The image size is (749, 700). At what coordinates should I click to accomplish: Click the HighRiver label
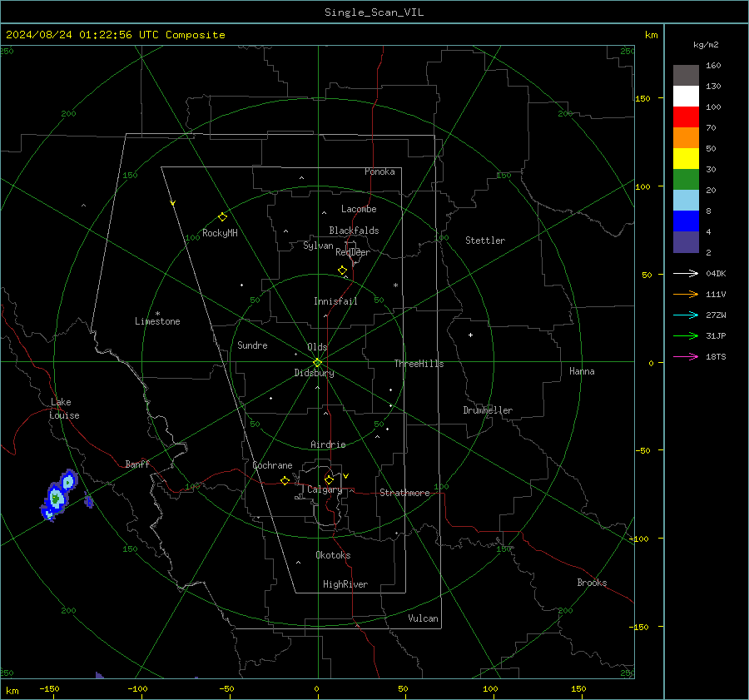pos(345,584)
